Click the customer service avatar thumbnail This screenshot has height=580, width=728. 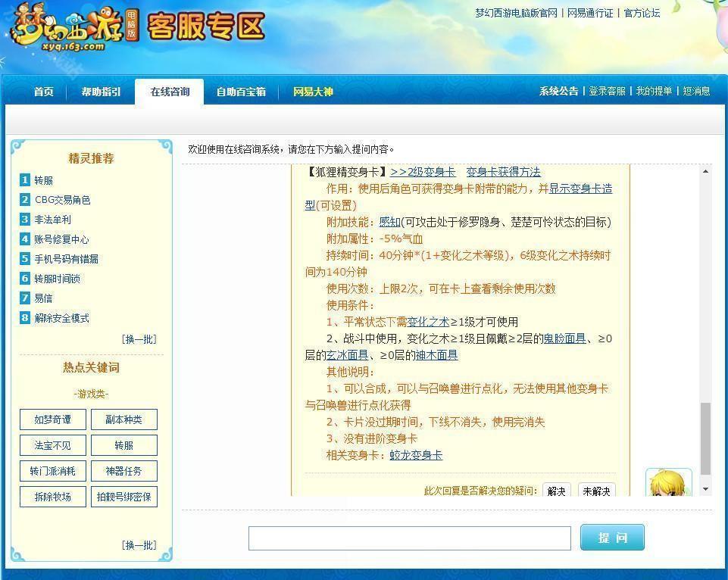(x=669, y=482)
